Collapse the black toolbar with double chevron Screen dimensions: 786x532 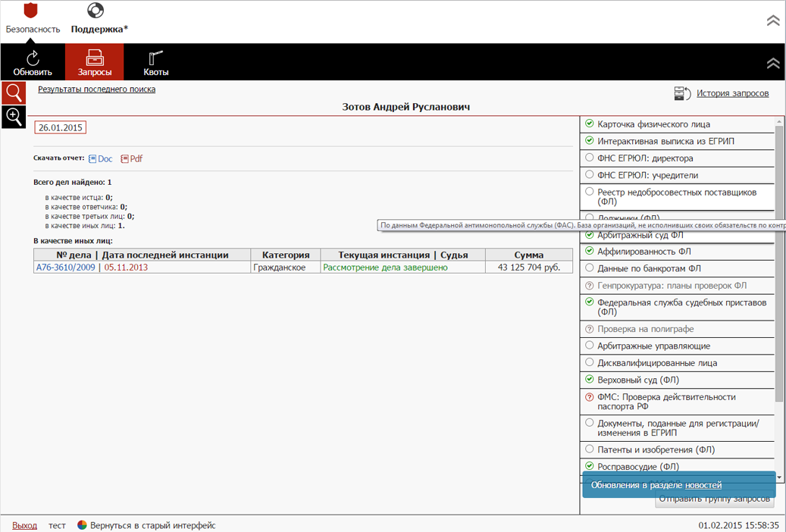[x=773, y=63]
